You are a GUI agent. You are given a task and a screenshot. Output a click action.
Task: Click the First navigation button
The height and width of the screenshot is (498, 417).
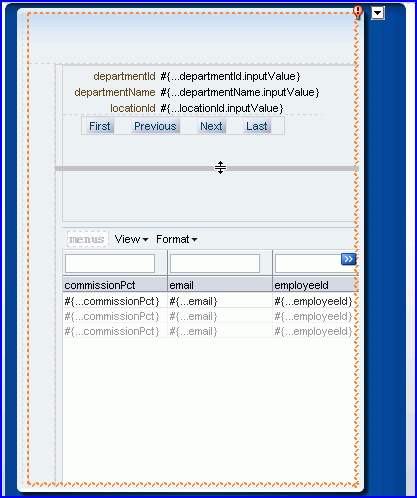[x=99, y=126]
